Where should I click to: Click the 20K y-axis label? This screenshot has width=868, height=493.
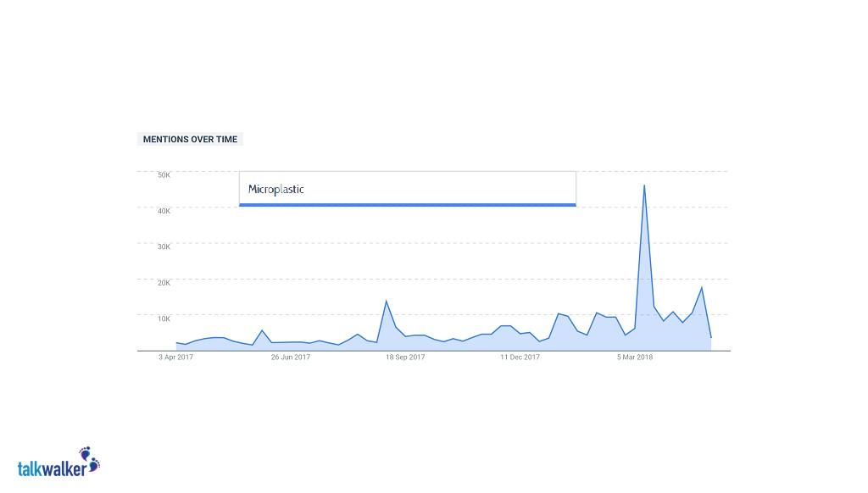pos(164,283)
